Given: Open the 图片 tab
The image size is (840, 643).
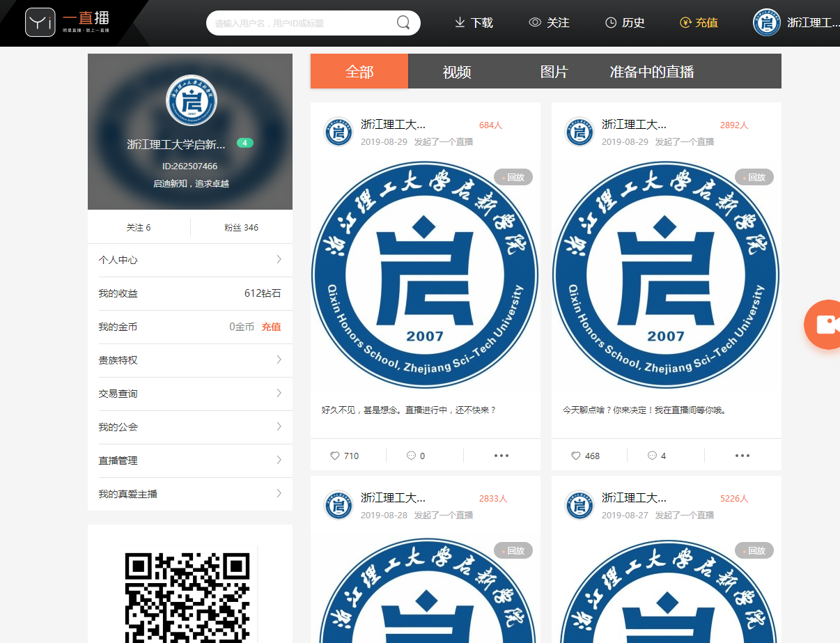Looking at the screenshot, I should pyautogui.click(x=554, y=72).
